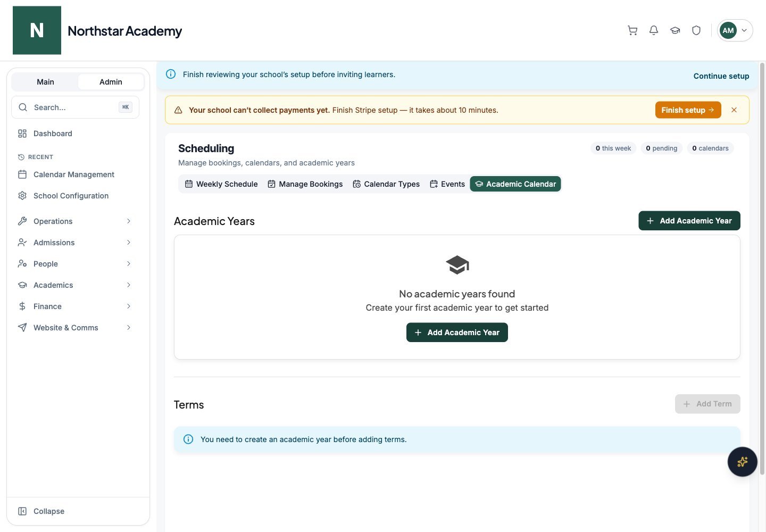Viewport: 766px width, 532px height.
Task: Click the page vertical scrollbar
Action: [762, 269]
